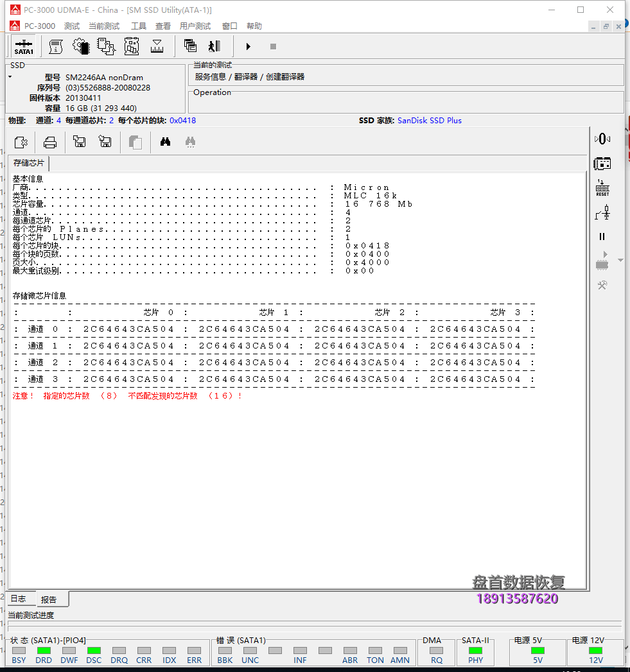Click the first save-to-disk icon
Viewport: 630px width, 672px height.
(80, 141)
